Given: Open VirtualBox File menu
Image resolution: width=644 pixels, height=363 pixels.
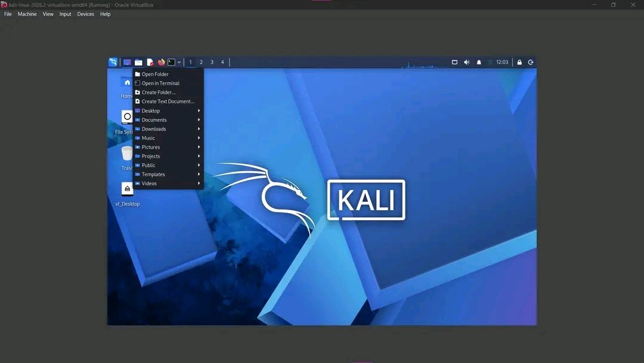Looking at the screenshot, I should coord(8,14).
